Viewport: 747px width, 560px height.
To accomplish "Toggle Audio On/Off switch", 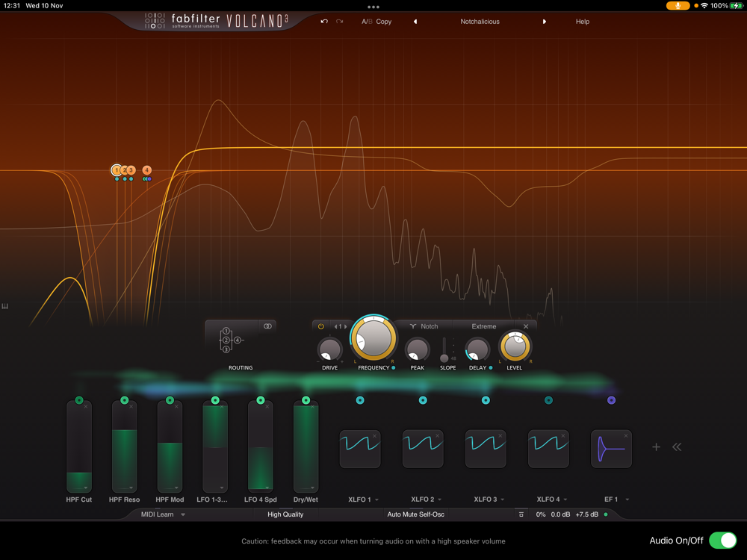I will (x=722, y=541).
